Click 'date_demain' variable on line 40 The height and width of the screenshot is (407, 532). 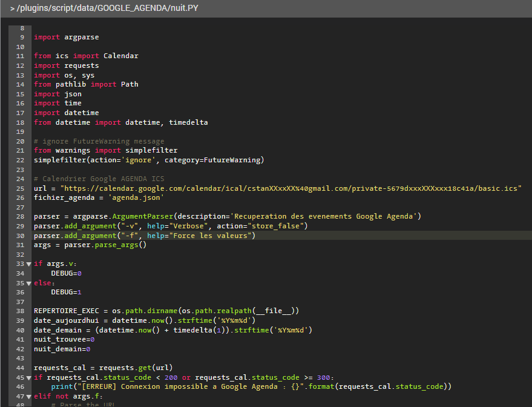pyautogui.click(x=57, y=330)
